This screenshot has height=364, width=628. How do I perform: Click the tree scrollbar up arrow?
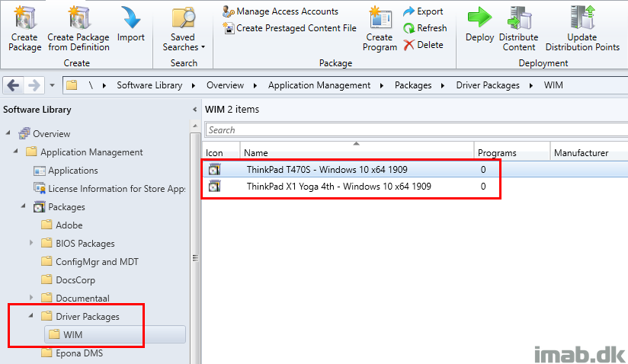click(x=195, y=126)
